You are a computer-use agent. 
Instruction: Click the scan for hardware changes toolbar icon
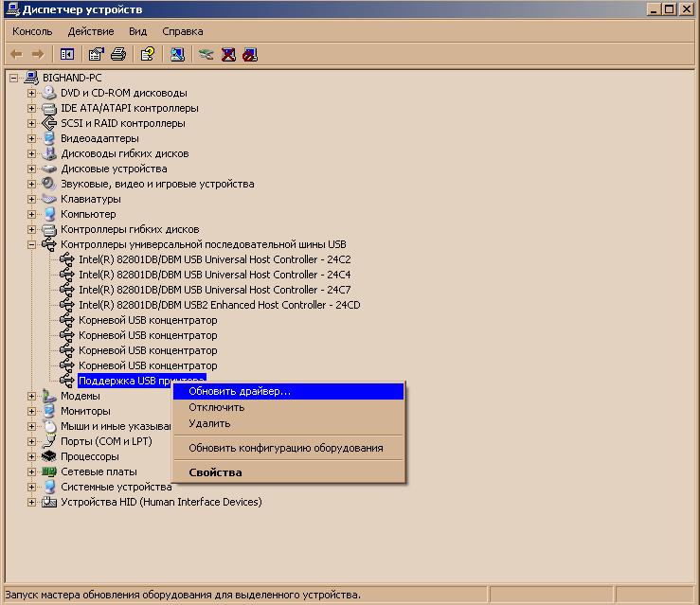[x=177, y=55]
